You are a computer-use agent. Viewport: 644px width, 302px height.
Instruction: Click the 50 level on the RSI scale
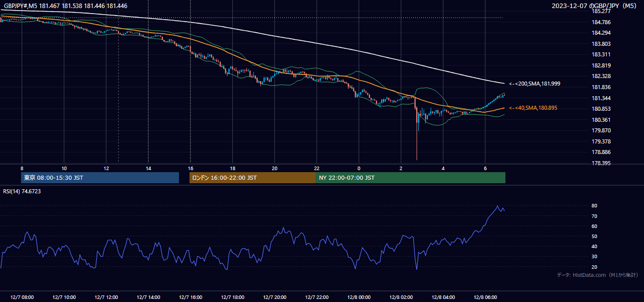595,236
